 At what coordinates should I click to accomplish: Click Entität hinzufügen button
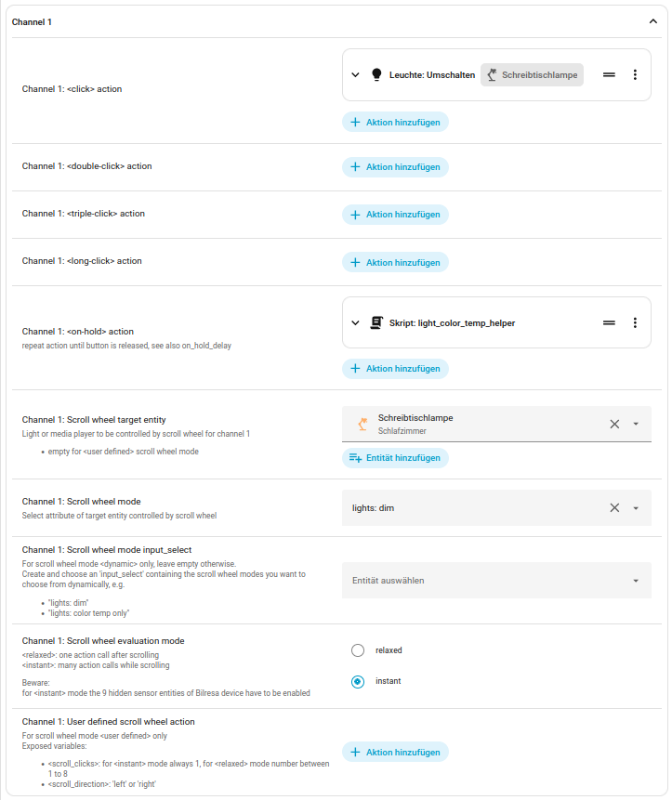point(396,458)
